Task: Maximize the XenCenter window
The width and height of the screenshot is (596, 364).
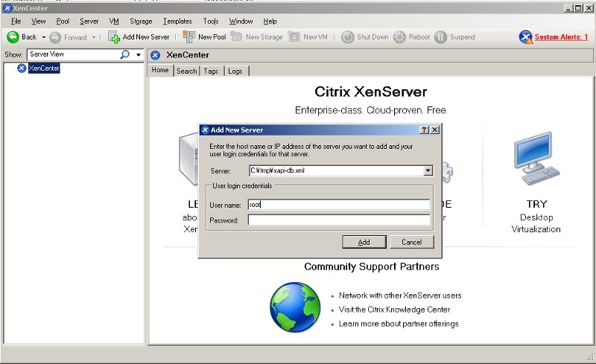Action: coord(578,8)
